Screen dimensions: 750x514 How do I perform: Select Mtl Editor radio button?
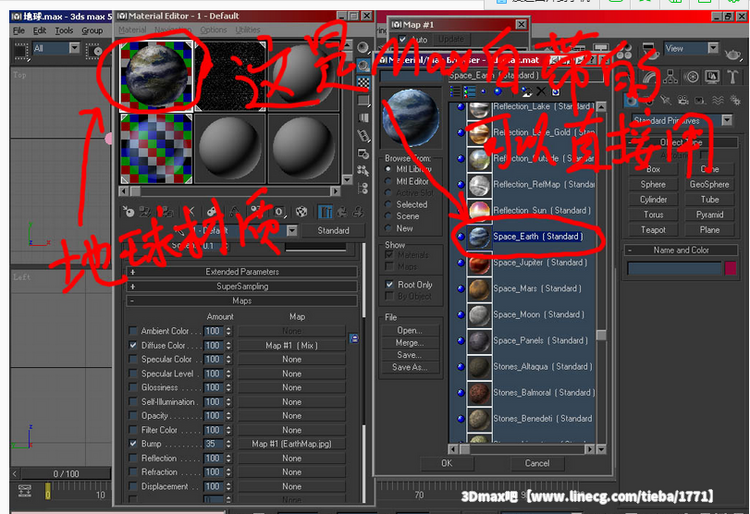388,181
